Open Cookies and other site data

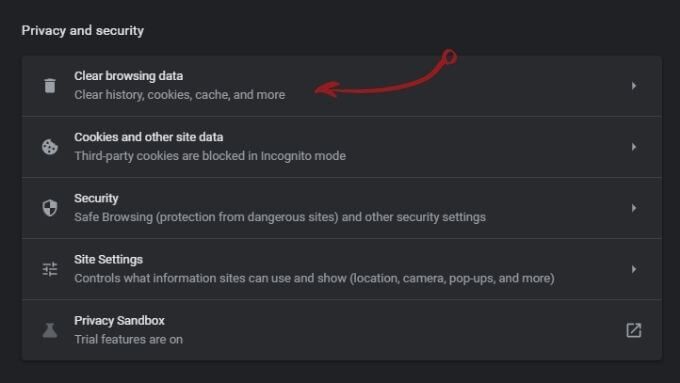(148, 137)
